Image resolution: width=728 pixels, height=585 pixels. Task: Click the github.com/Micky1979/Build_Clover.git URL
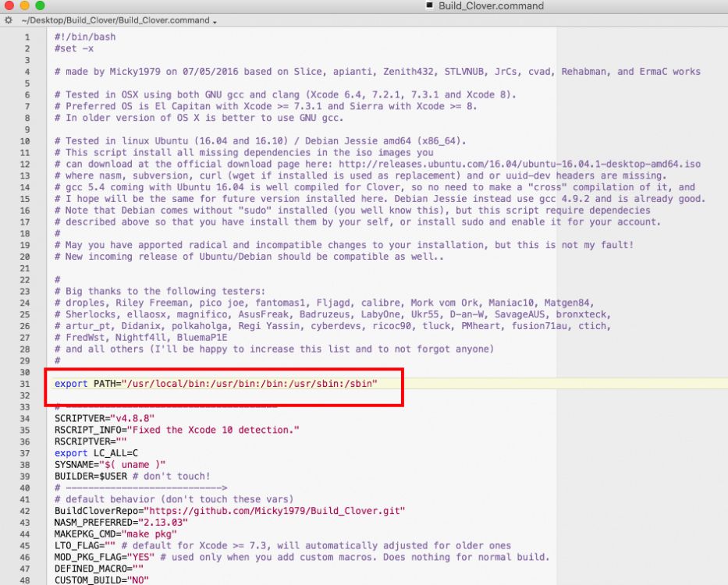[x=275, y=511]
